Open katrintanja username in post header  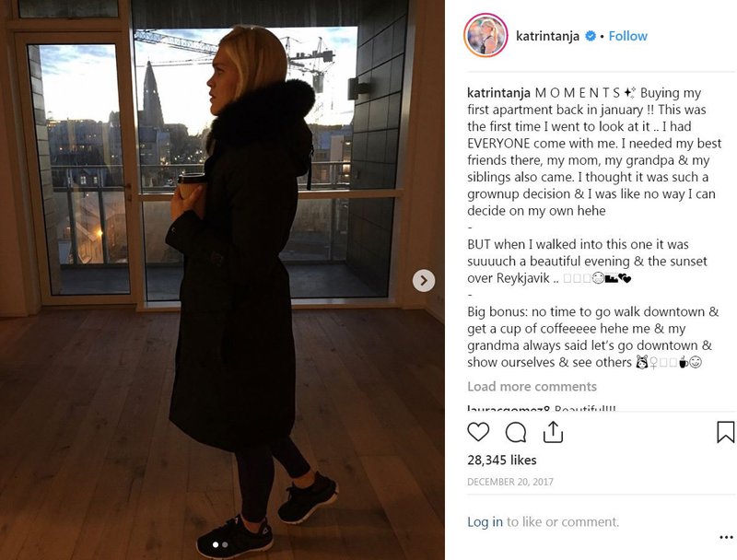click(547, 36)
